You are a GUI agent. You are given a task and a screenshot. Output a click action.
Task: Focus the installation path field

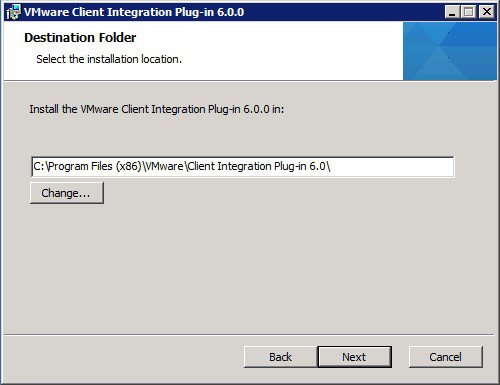tap(242, 166)
